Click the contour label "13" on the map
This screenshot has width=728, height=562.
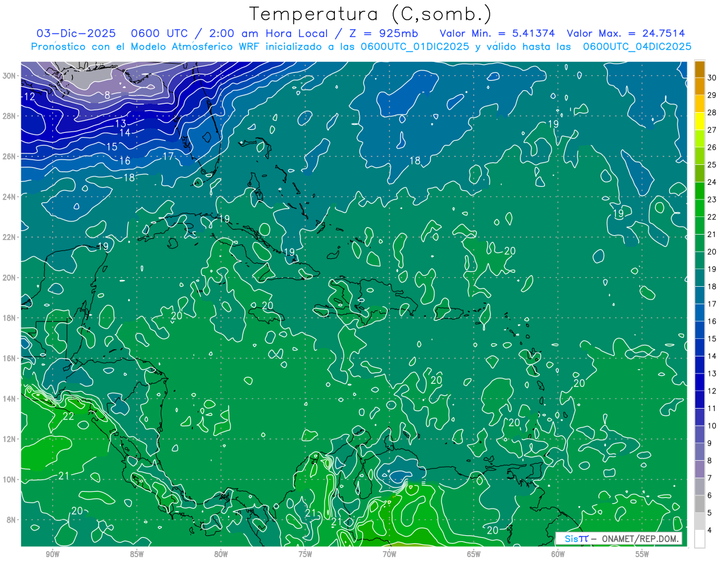(x=121, y=124)
